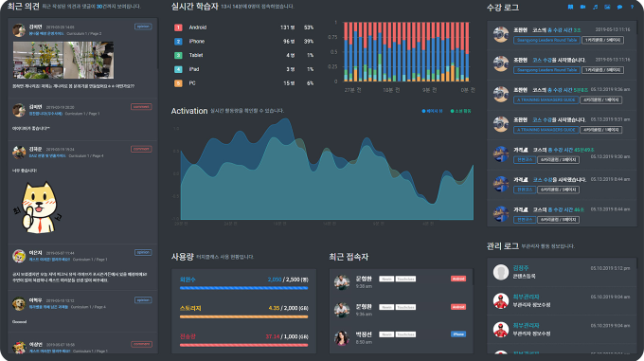Click the red Android badge of the first recent visitor
644x361 pixels.
pyautogui.click(x=458, y=279)
